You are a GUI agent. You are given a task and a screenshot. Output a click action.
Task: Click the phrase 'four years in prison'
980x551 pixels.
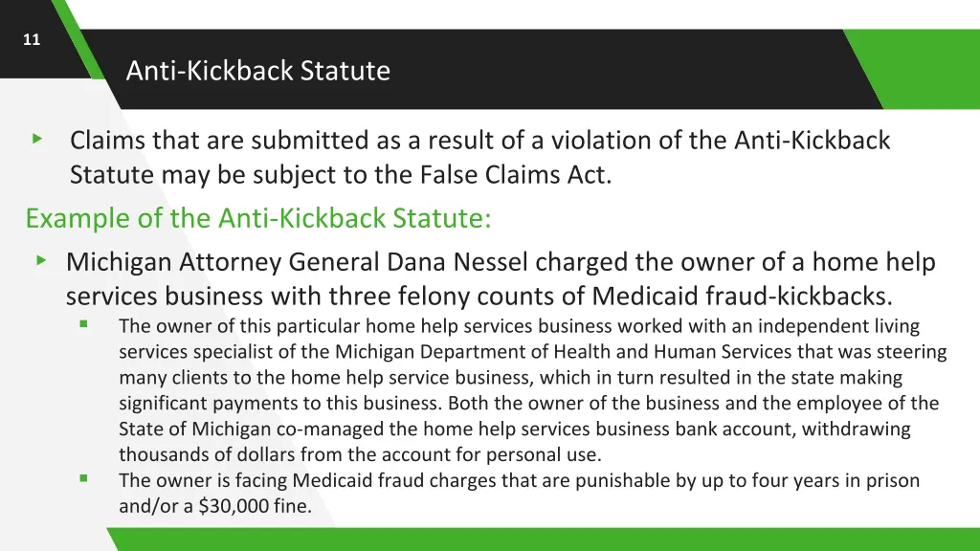[x=835, y=480]
